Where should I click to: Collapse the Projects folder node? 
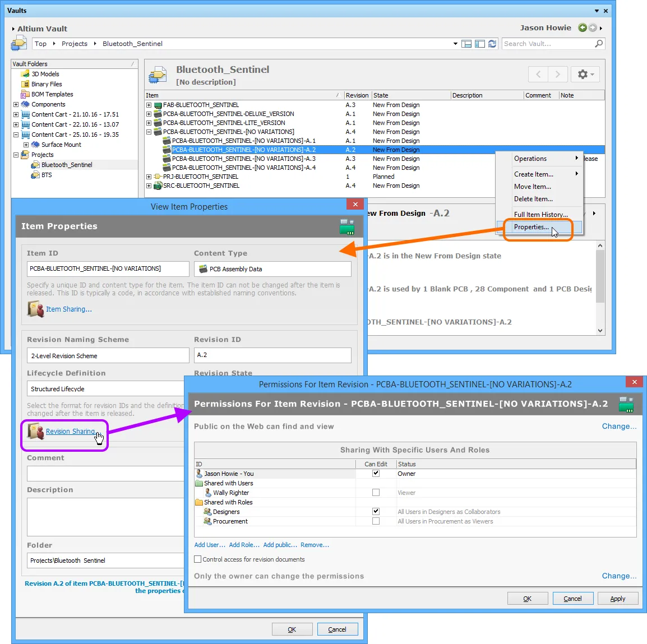[16, 155]
